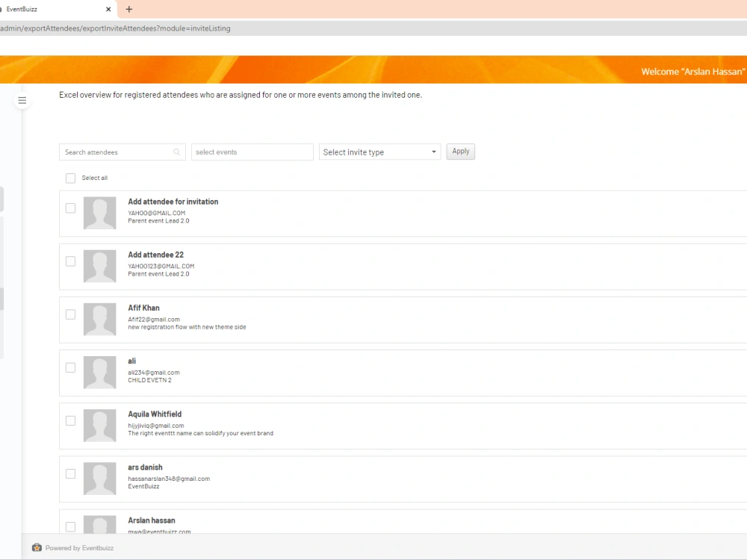Click Afif Khan's avatar image
The height and width of the screenshot is (560, 747).
(x=99, y=319)
